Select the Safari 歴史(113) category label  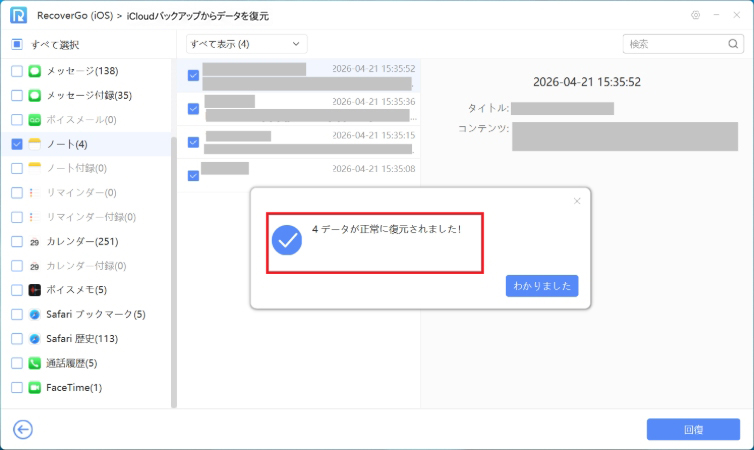click(82, 338)
